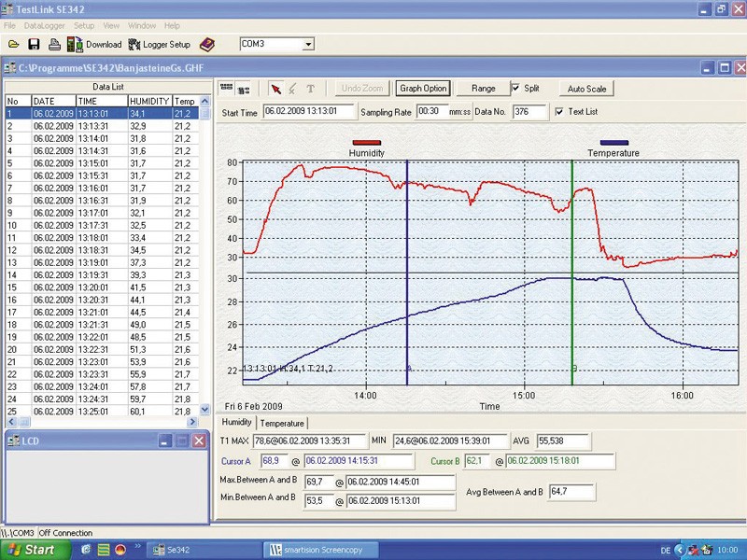The image size is (747, 560).
Task: Click the quick launch red circular icon
Action: [120, 550]
